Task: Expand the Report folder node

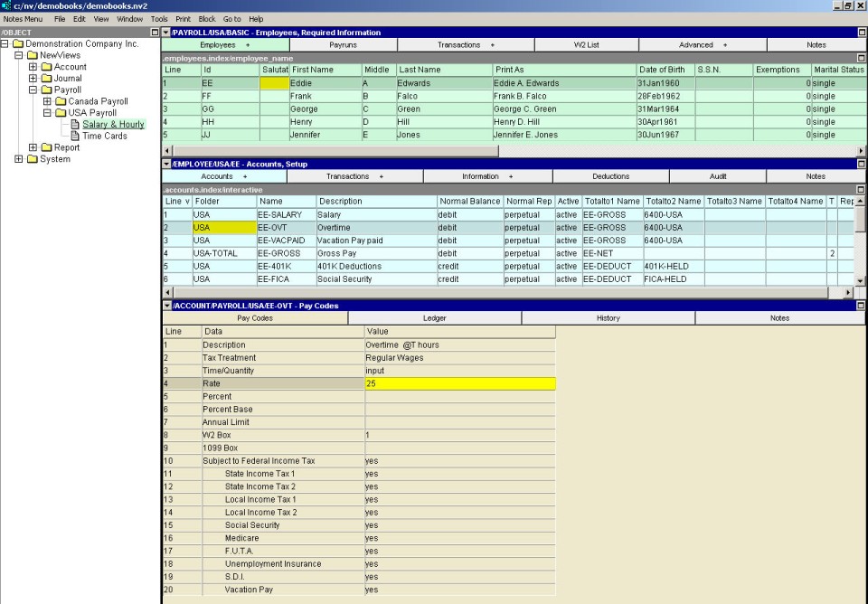Action: 33,148
